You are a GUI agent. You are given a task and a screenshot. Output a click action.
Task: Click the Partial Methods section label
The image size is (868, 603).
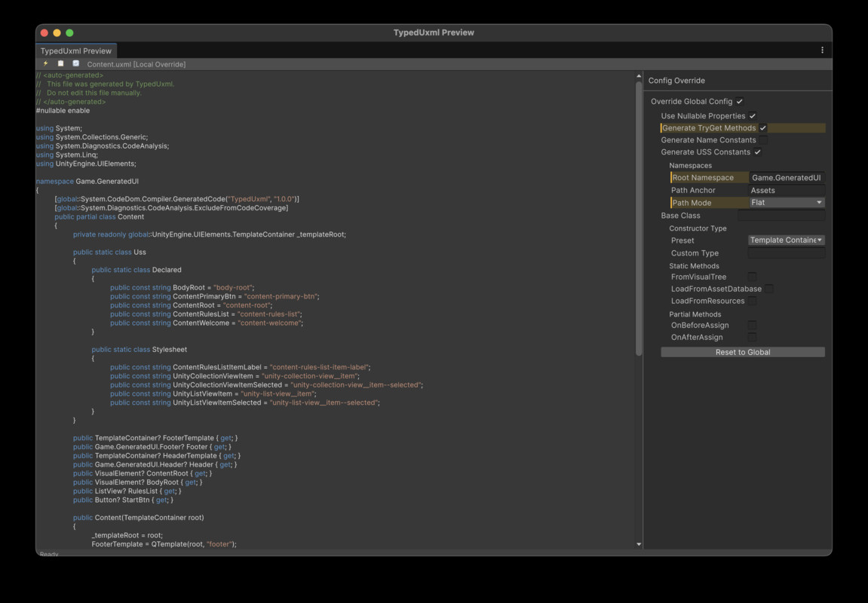coord(695,314)
